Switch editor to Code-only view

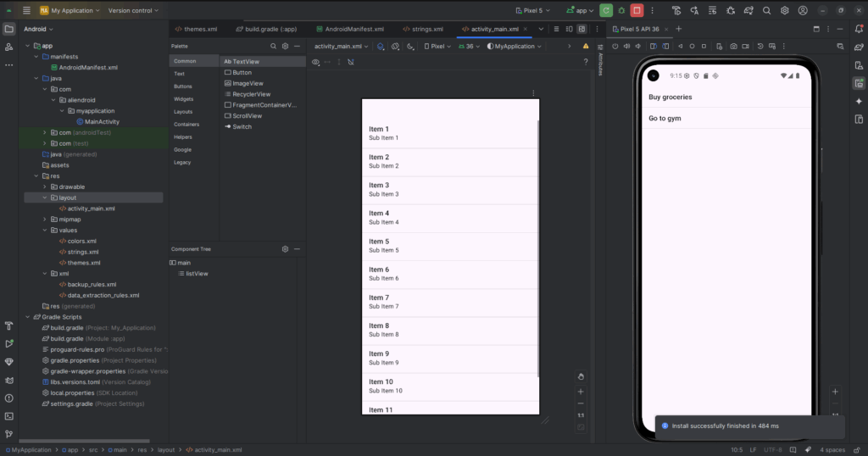pyautogui.click(x=556, y=29)
